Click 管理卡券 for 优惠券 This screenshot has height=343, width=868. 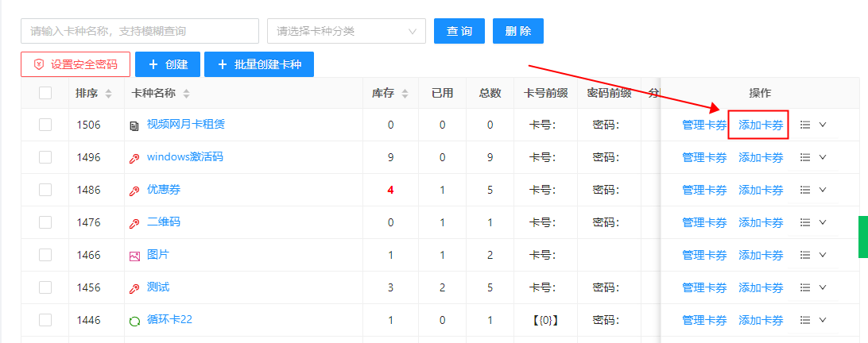point(704,190)
